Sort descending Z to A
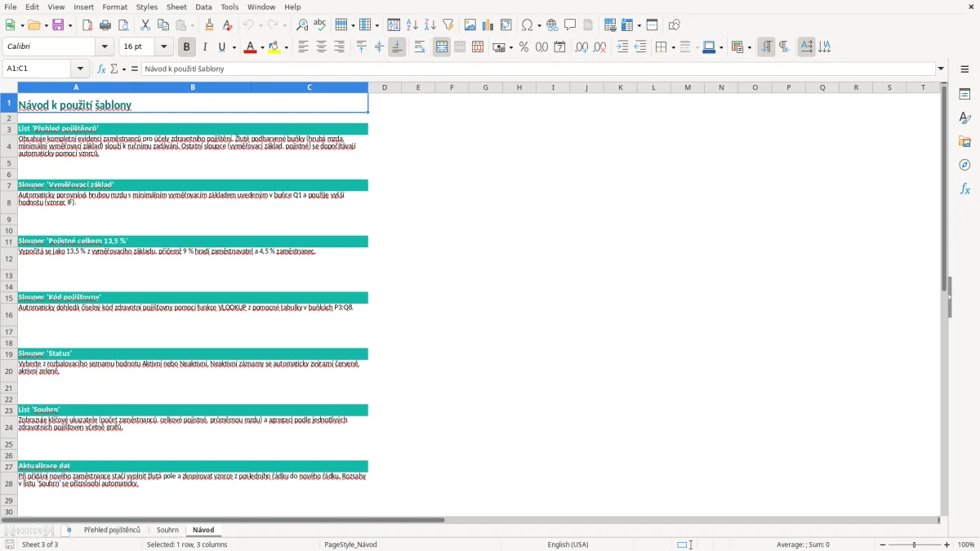This screenshot has width=980, height=551. pyautogui.click(x=430, y=25)
